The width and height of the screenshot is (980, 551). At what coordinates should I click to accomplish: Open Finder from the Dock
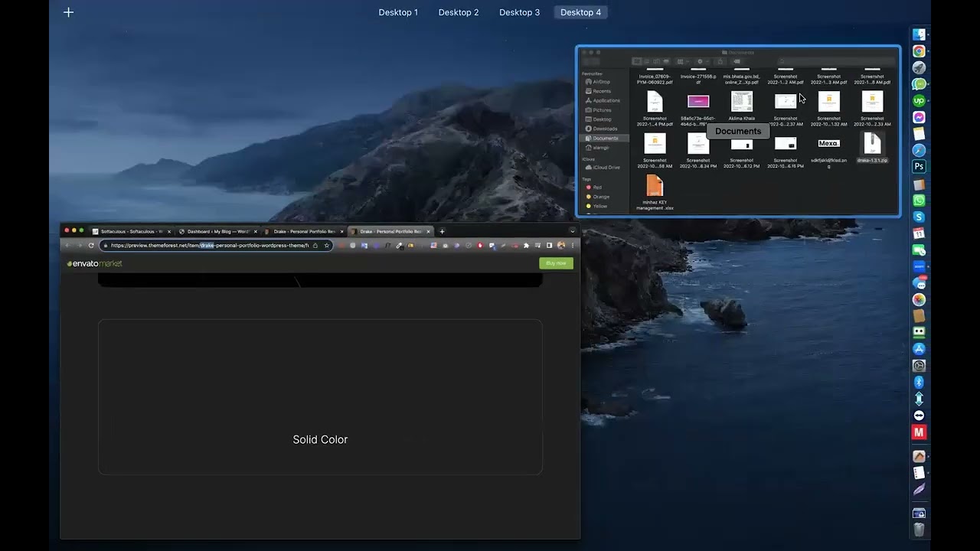pos(919,34)
